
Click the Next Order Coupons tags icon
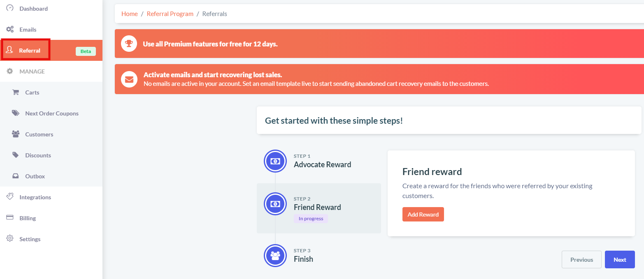click(16, 113)
